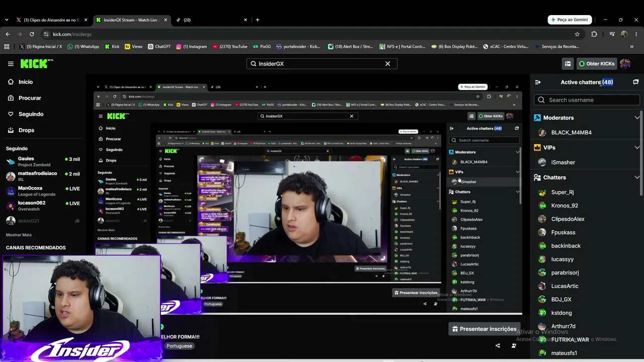Open the Chrome apps grid icon

7,47
